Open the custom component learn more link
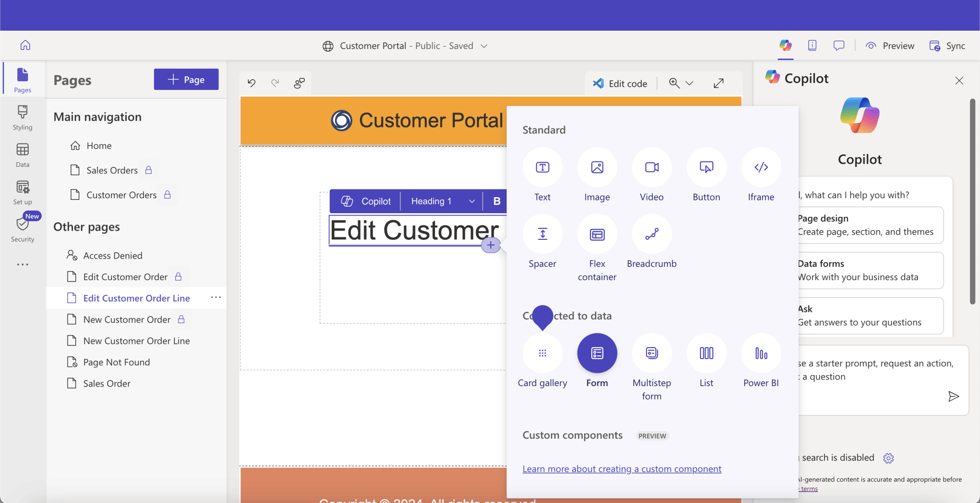This screenshot has height=503, width=980. [x=622, y=469]
